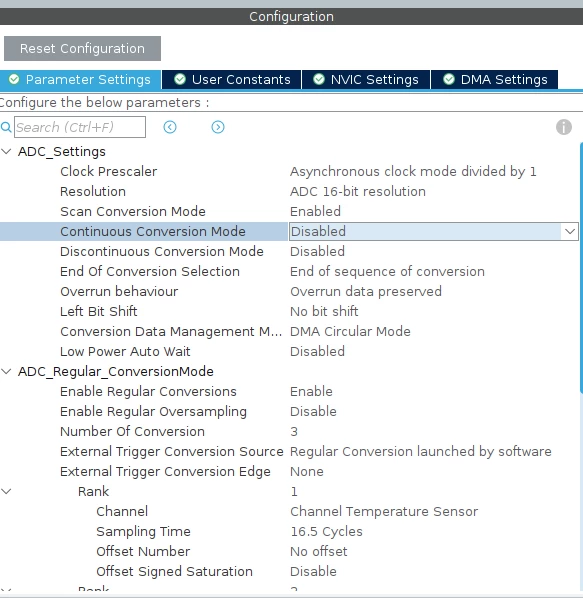The image size is (583, 598).
Task: Click the No bit shift value
Action: tap(324, 311)
